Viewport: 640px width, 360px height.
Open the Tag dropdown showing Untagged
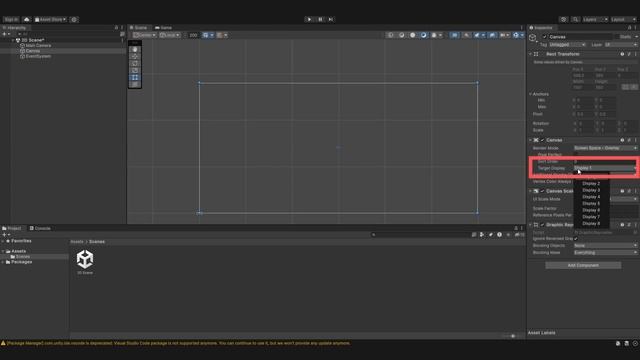click(x=567, y=44)
